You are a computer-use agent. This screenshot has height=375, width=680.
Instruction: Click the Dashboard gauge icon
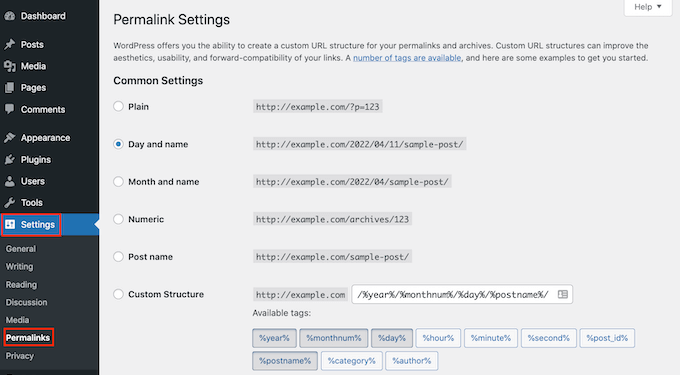(x=10, y=16)
